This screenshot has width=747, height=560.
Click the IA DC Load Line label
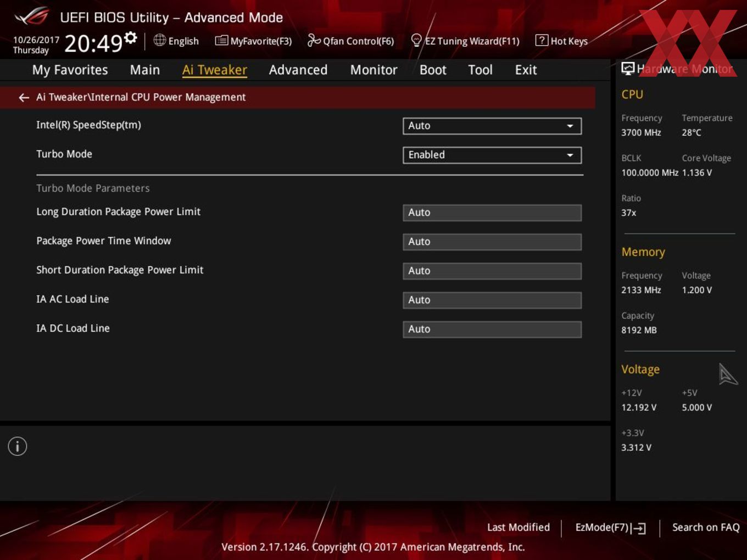[x=73, y=328]
